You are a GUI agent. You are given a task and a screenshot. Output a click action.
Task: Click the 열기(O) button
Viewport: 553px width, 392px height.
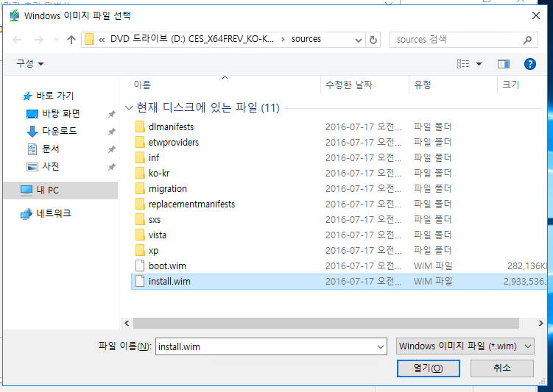(x=428, y=368)
